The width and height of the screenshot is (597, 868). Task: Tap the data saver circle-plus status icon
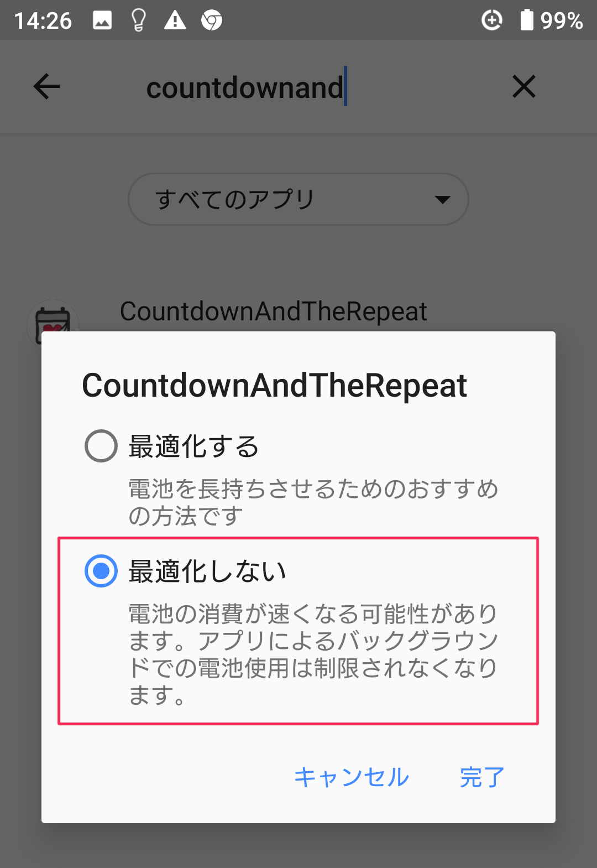(x=491, y=20)
